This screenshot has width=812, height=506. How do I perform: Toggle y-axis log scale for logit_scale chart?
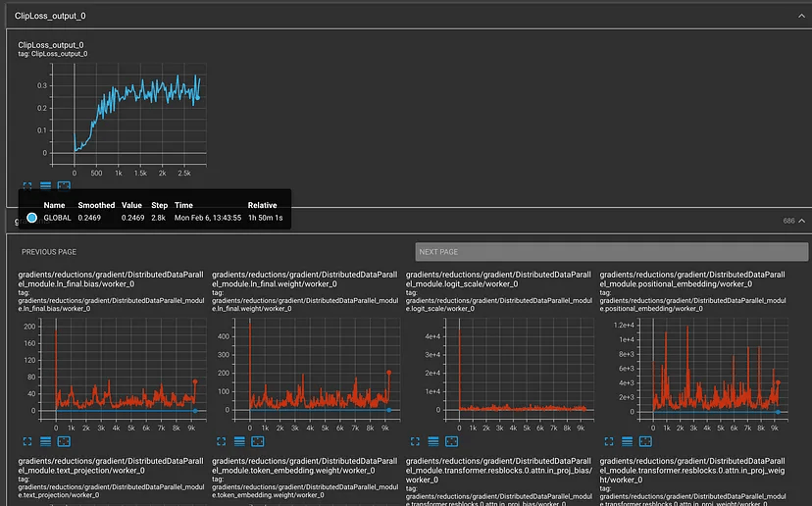point(432,441)
